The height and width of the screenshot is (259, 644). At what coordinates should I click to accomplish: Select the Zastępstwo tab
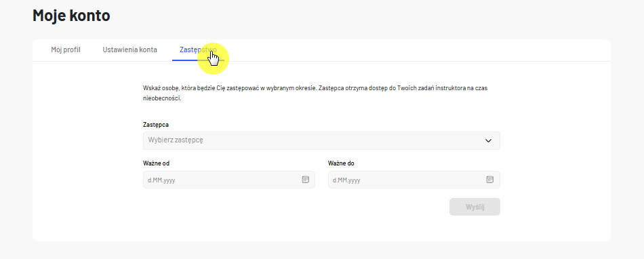(198, 50)
